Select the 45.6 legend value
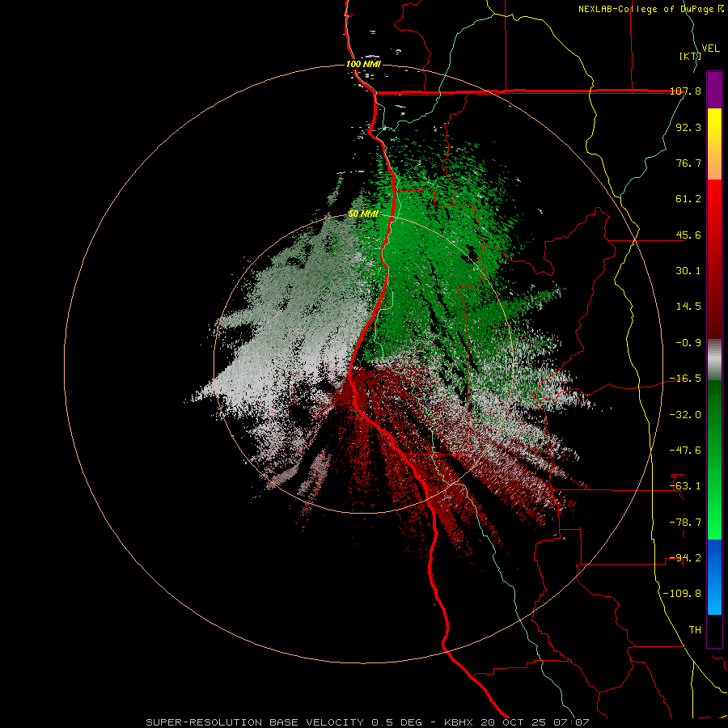This screenshot has height=728, width=728. pyautogui.click(x=688, y=235)
